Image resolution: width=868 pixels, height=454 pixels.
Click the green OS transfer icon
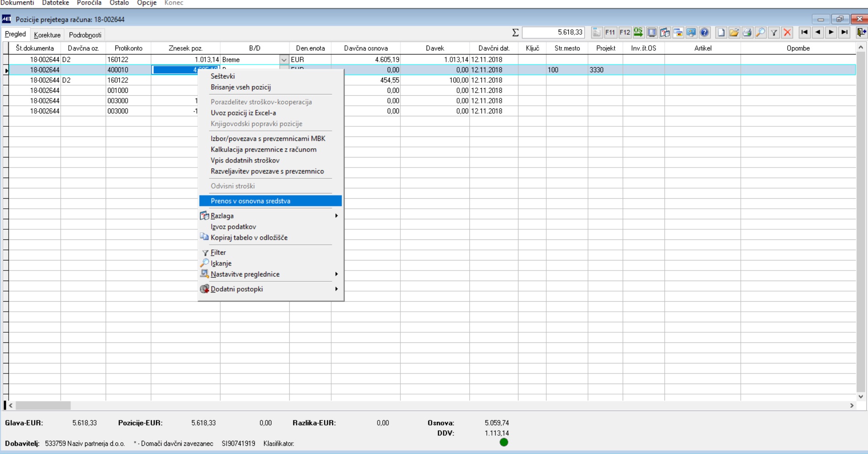point(638,32)
